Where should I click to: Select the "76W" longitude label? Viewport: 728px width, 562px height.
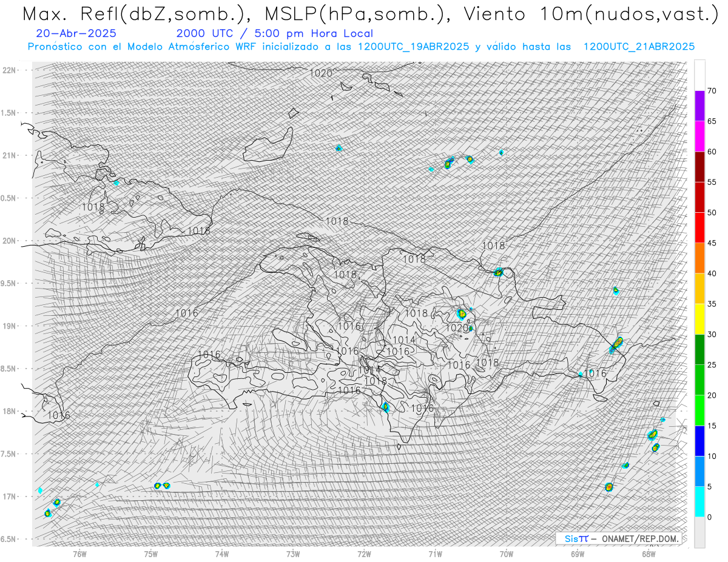point(79,553)
